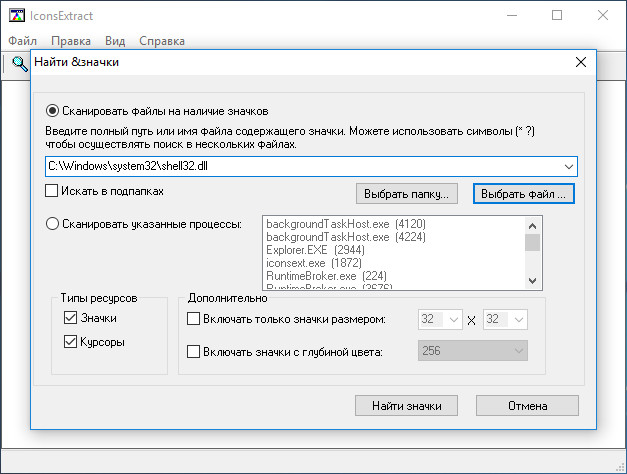
Task: Select Explorer.EXE (2944) in process list
Action: tap(315, 248)
